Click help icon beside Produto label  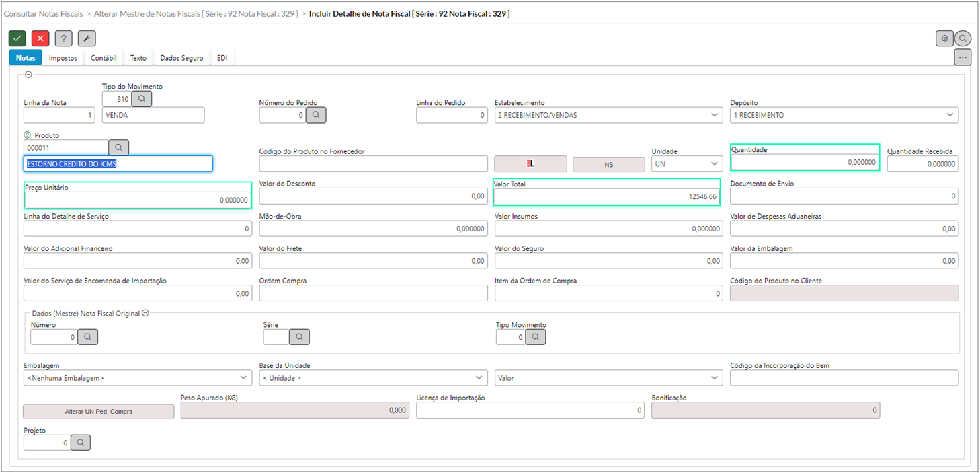28,135
